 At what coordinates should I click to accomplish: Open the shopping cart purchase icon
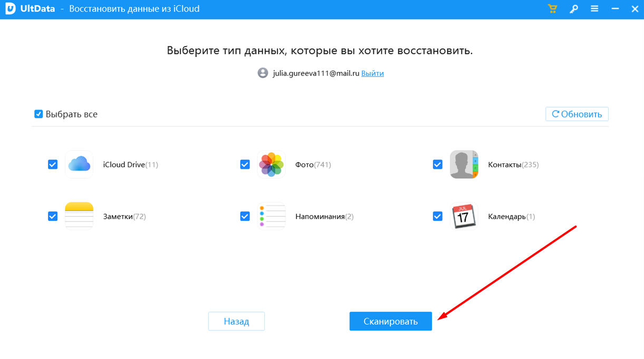552,9
